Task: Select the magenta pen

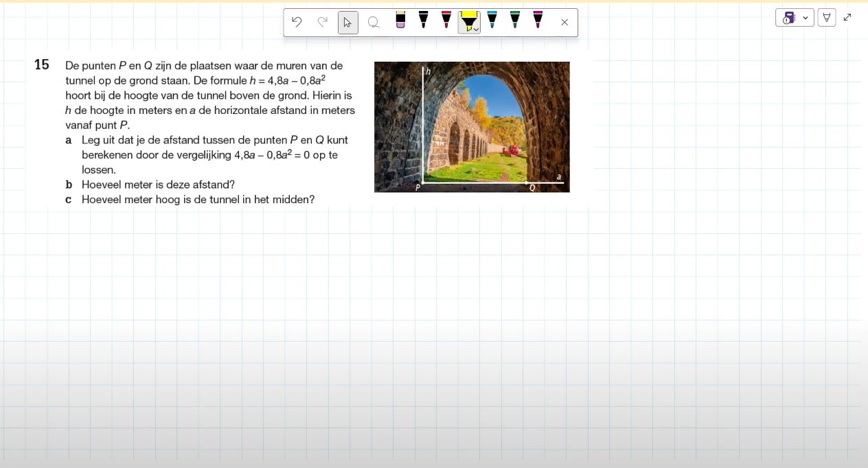Action: (x=538, y=20)
